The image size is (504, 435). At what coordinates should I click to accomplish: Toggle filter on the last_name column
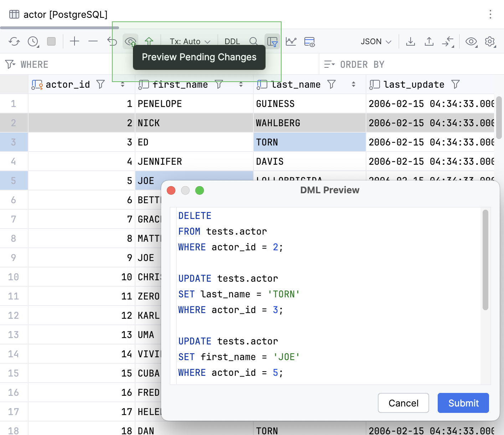coord(331,84)
